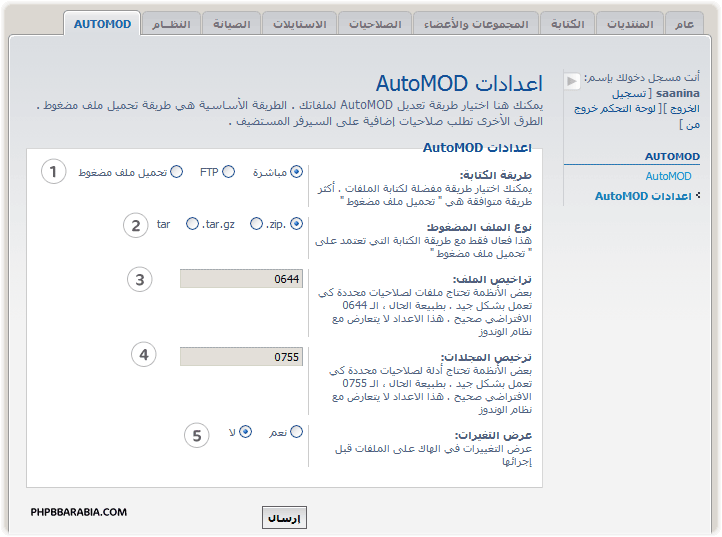Open the الصيانة tab

[231, 24]
